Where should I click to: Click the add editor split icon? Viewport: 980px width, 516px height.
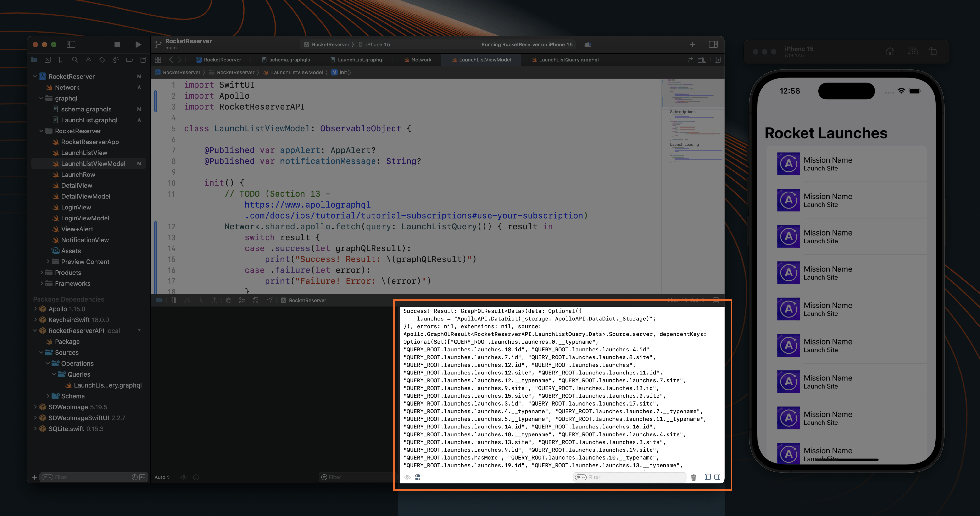coord(718,60)
